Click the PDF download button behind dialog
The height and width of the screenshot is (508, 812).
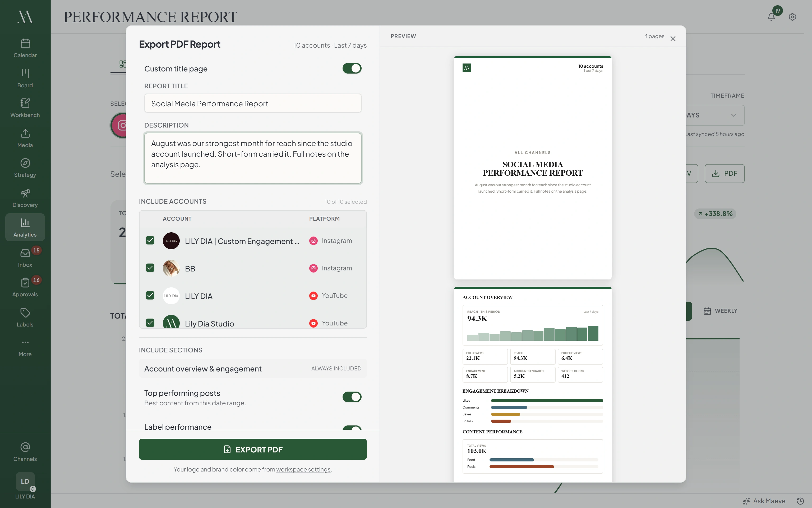(725, 173)
